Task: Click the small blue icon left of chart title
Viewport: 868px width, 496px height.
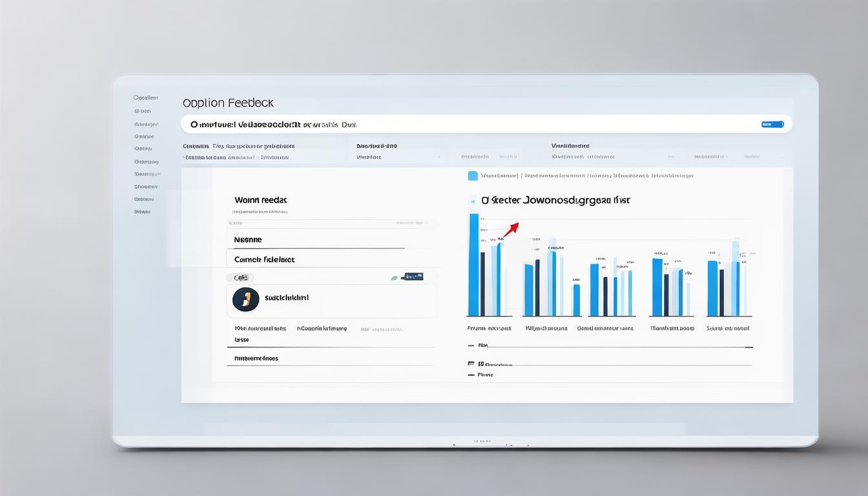Action: [471, 200]
